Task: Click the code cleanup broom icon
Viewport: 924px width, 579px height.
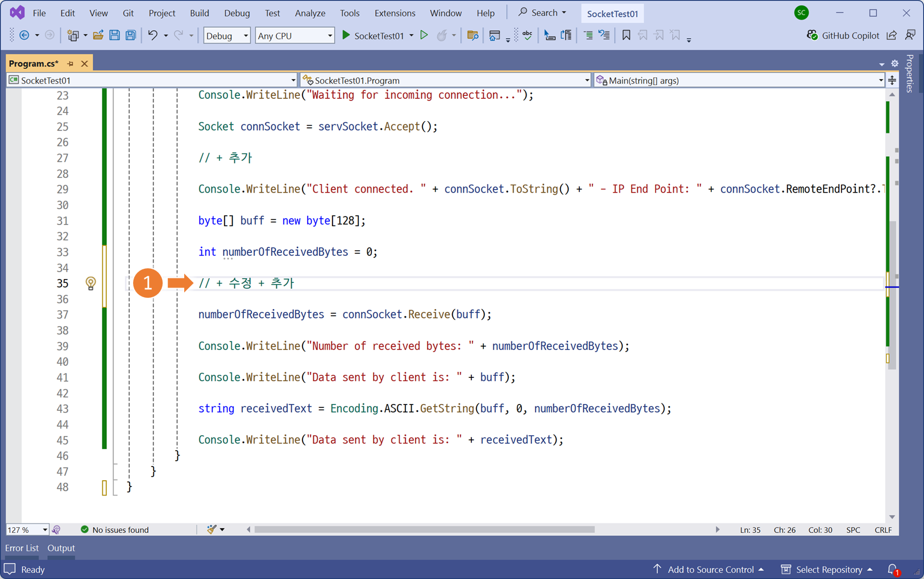Action: [212, 530]
